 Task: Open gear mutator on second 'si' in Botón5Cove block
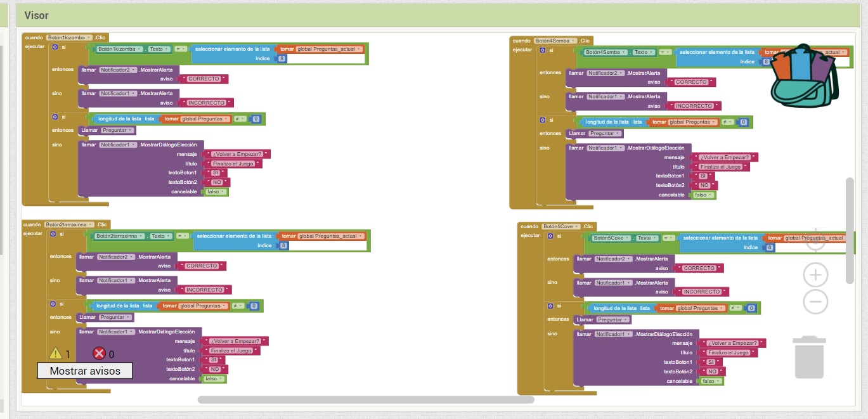[x=550, y=308]
